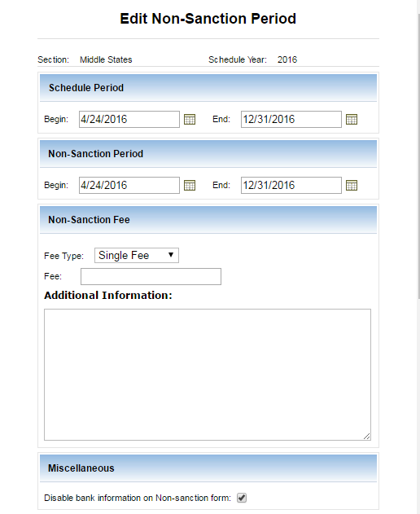Click the Schedule Period End date field

(291, 119)
